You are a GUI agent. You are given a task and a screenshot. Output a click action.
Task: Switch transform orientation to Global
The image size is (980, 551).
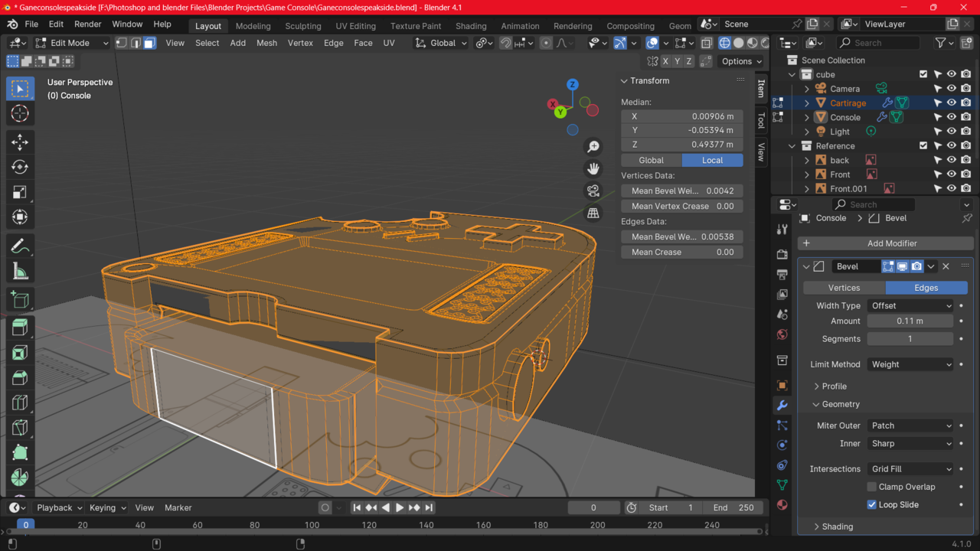tap(650, 160)
